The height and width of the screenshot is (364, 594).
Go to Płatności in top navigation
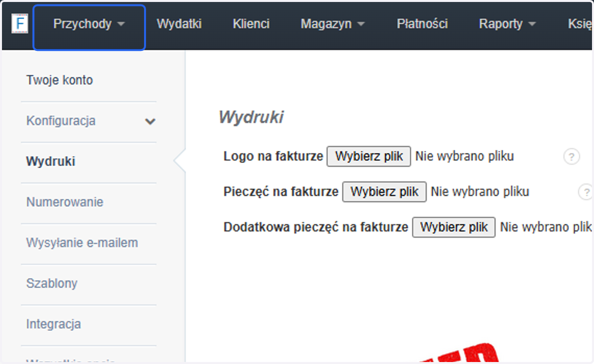pos(422,24)
